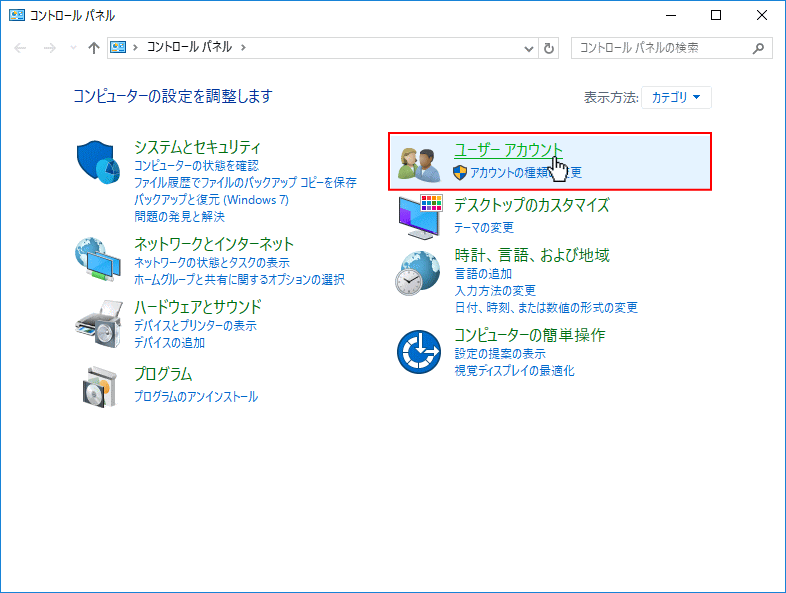The width and height of the screenshot is (786, 593).
Task: Open 日付、時刻、または数値の形式の変更 link
Action: [546, 308]
